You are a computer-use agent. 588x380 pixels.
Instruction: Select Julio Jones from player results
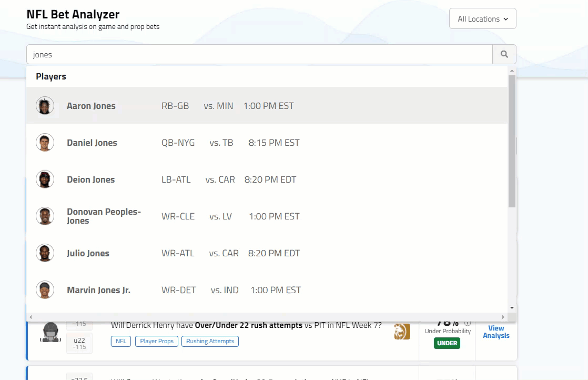click(267, 253)
